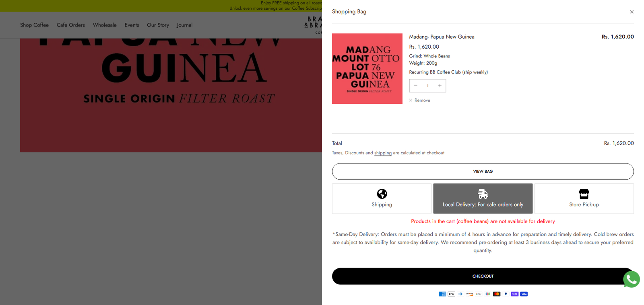Click the delivery scooter icon
Image resolution: width=644 pixels, height=305 pixels.
[x=483, y=194]
